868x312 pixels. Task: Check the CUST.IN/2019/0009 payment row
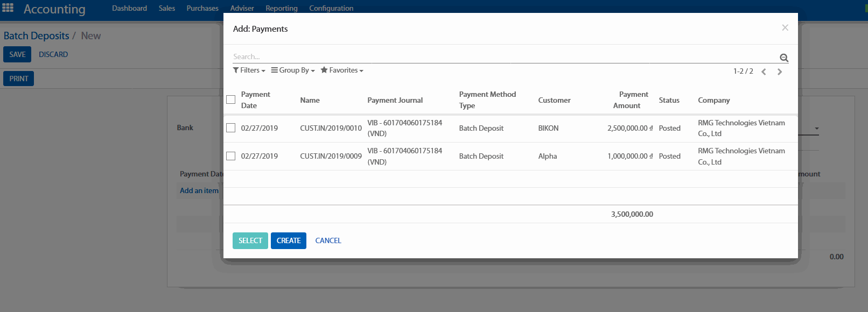pyautogui.click(x=231, y=156)
